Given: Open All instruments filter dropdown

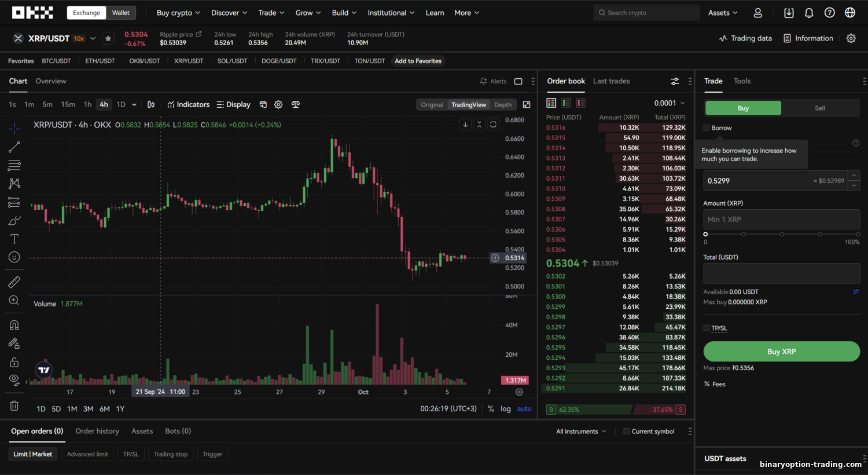Looking at the screenshot, I should [582, 432].
